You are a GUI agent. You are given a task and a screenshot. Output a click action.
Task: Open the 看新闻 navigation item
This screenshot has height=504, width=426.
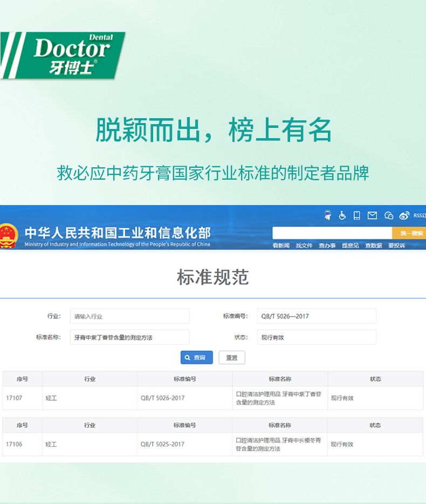point(280,246)
